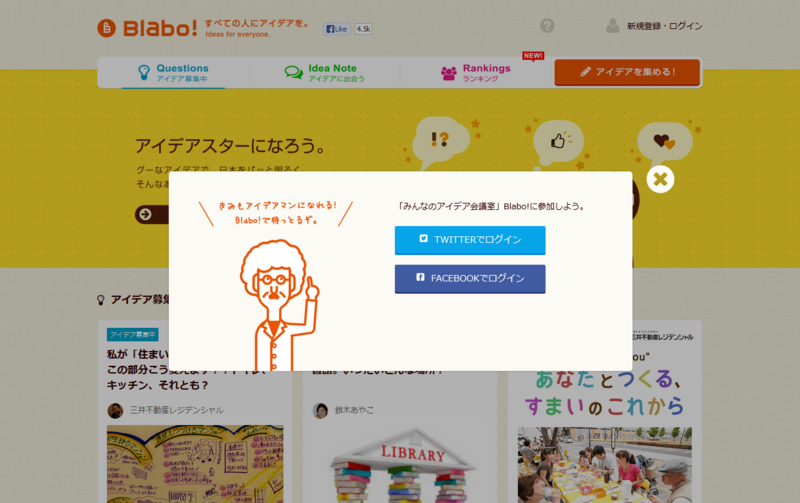This screenshot has height=503, width=800.
Task: Click the orange アイデアを集める! button
Action: point(627,72)
